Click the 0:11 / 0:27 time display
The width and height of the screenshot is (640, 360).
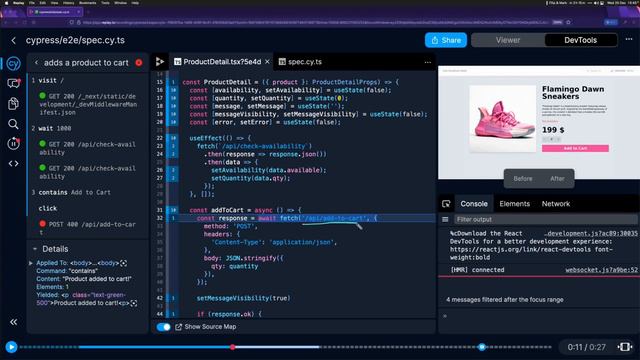coord(586,347)
